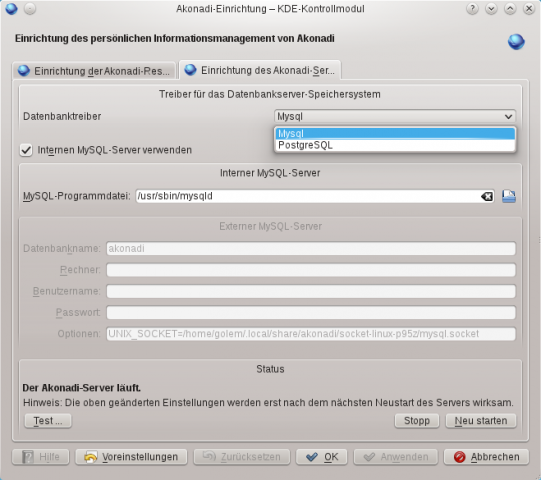Image resolution: width=541 pixels, height=480 pixels.
Task: Clear the MySQL-Programmdatei field with the erase icon
Action: click(487, 196)
